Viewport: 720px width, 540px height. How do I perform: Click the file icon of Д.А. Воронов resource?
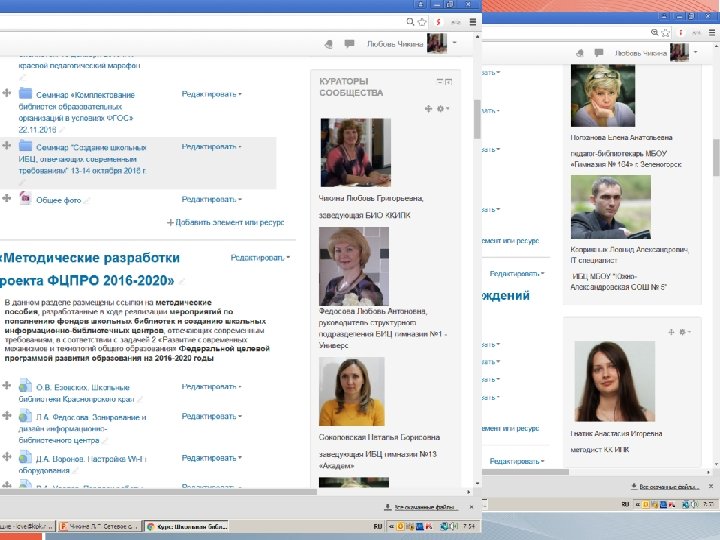pyautogui.click(x=25, y=457)
